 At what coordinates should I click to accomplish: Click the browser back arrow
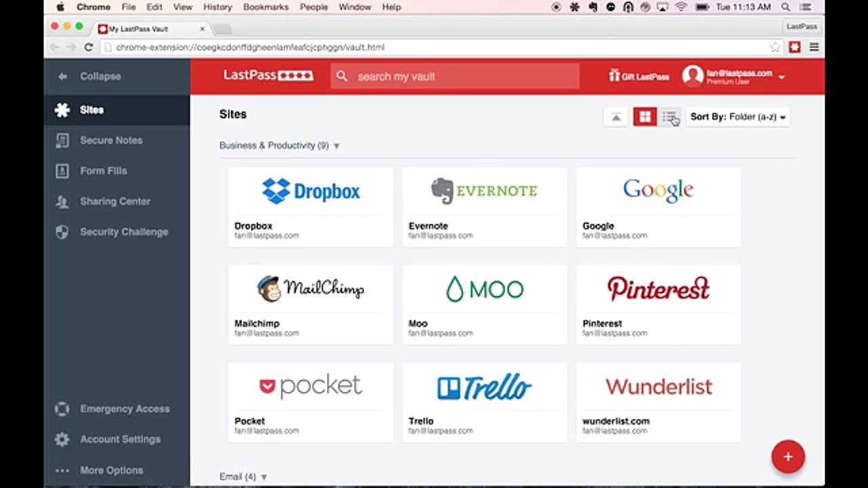tap(55, 47)
